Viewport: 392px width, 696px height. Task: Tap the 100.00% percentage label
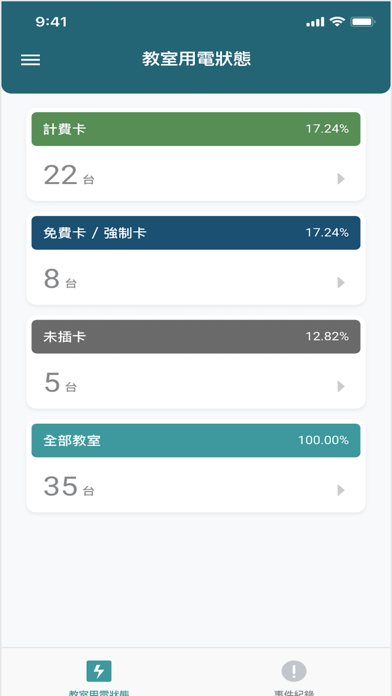point(323,440)
